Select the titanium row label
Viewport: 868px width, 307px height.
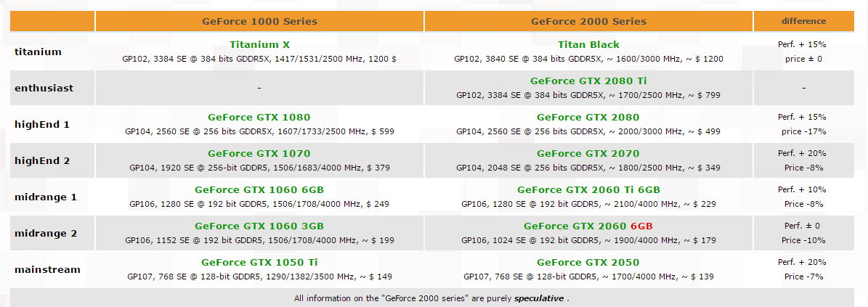38,52
